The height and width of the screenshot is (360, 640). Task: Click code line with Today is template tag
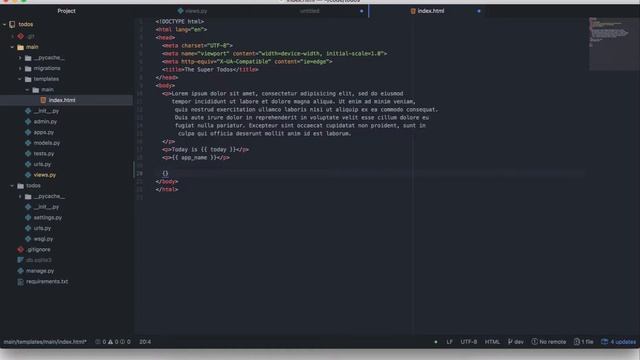(x=205, y=149)
